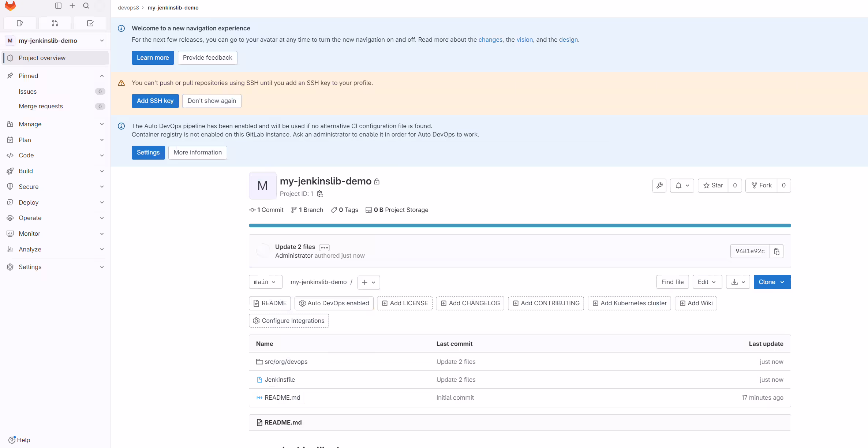Image resolution: width=868 pixels, height=448 pixels.
Task: Open README button
Action: click(270, 303)
